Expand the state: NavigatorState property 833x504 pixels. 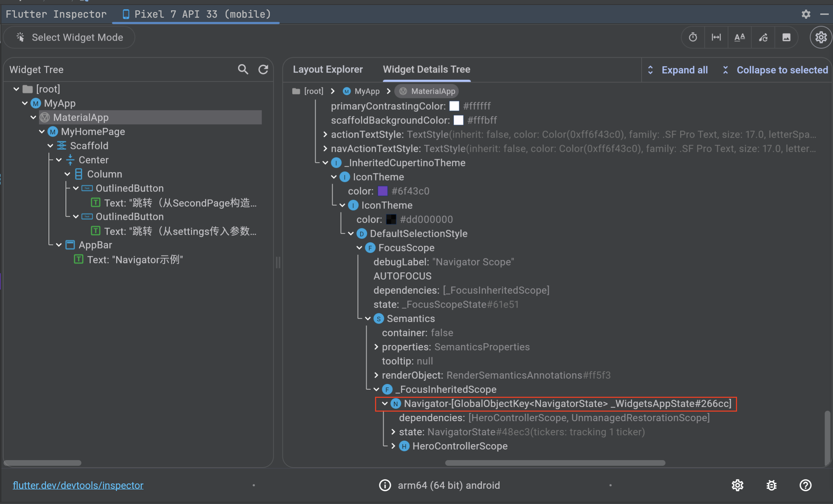pos(393,432)
